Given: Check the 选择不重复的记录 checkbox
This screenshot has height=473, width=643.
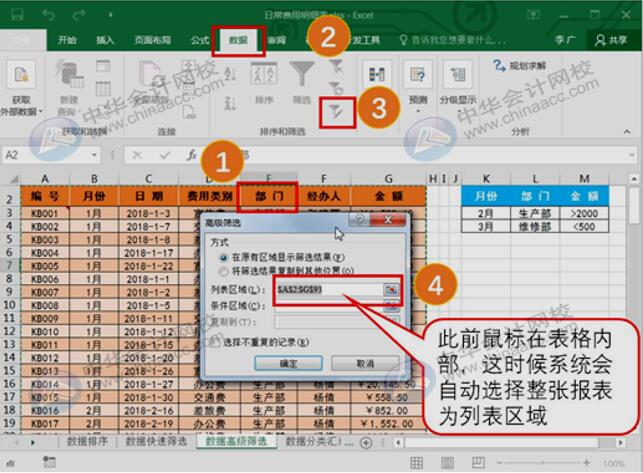Looking at the screenshot, I should [216, 342].
